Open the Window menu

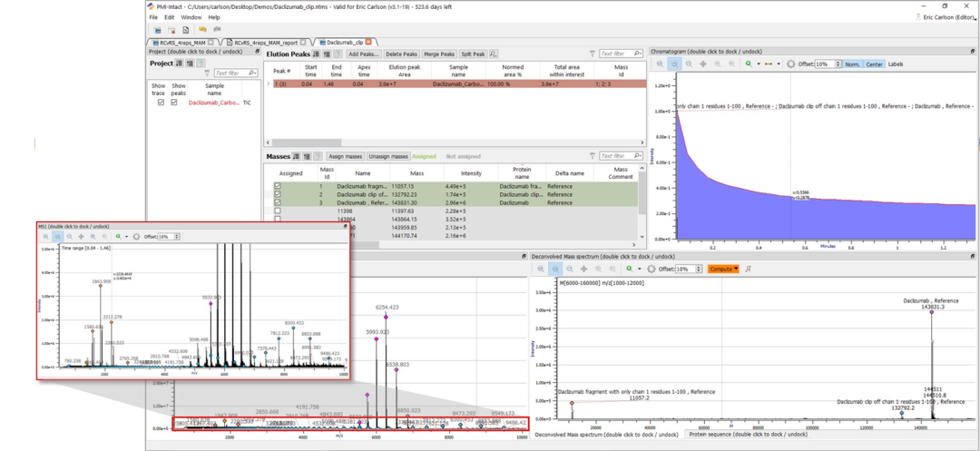coord(191,17)
